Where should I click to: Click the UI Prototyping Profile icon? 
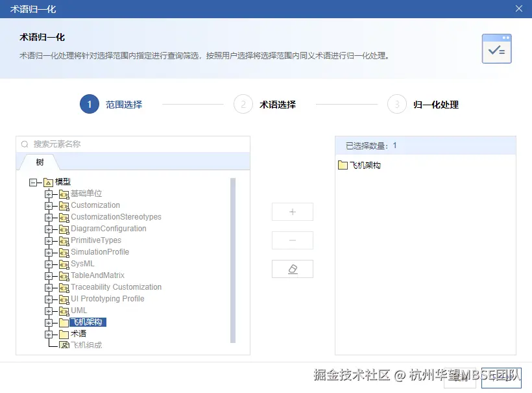(x=64, y=299)
